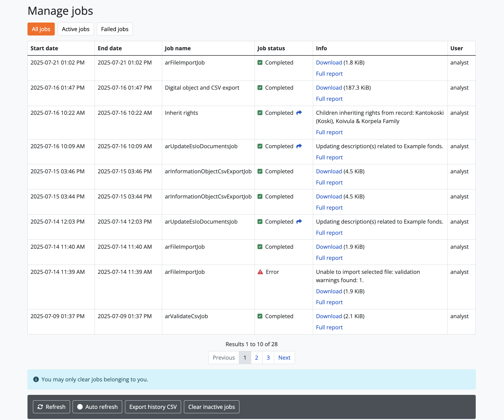Click the info icon in the blue notice
504x420 pixels.
click(x=36, y=379)
